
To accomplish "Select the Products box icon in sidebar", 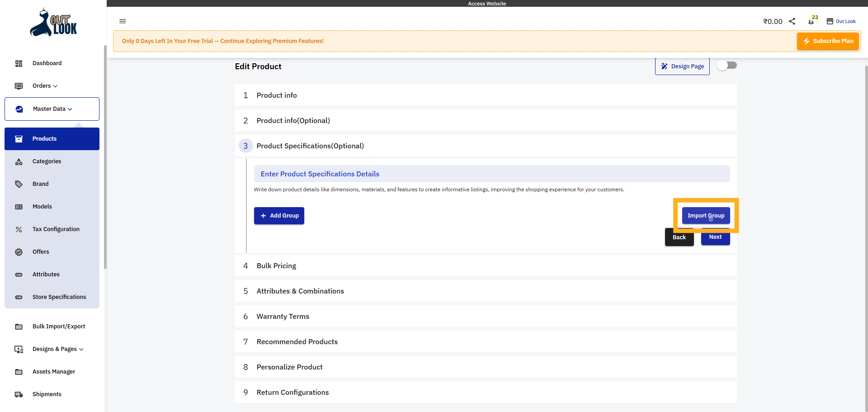I will pos(19,139).
